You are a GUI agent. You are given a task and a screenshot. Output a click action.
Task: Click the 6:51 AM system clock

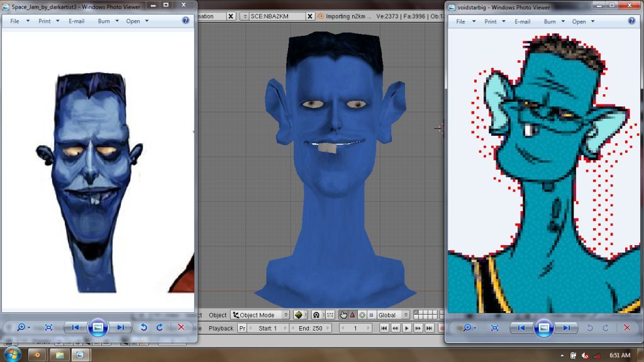(619, 356)
